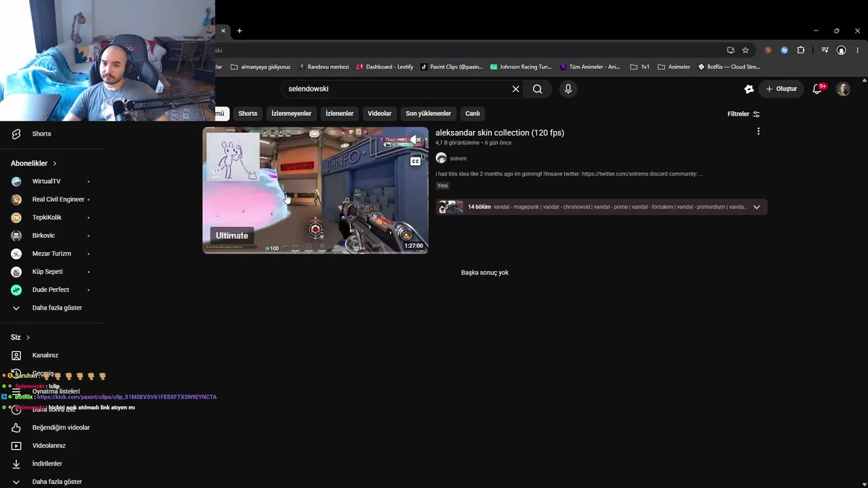Image resolution: width=868 pixels, height=488 pixels.
Task: Open the 1v1 bookmark folder
Action: tap(639, 67)
